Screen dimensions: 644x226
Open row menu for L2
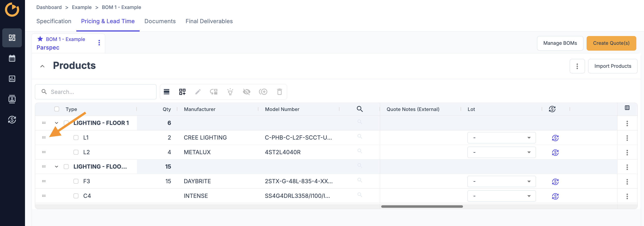pos(627,152)
